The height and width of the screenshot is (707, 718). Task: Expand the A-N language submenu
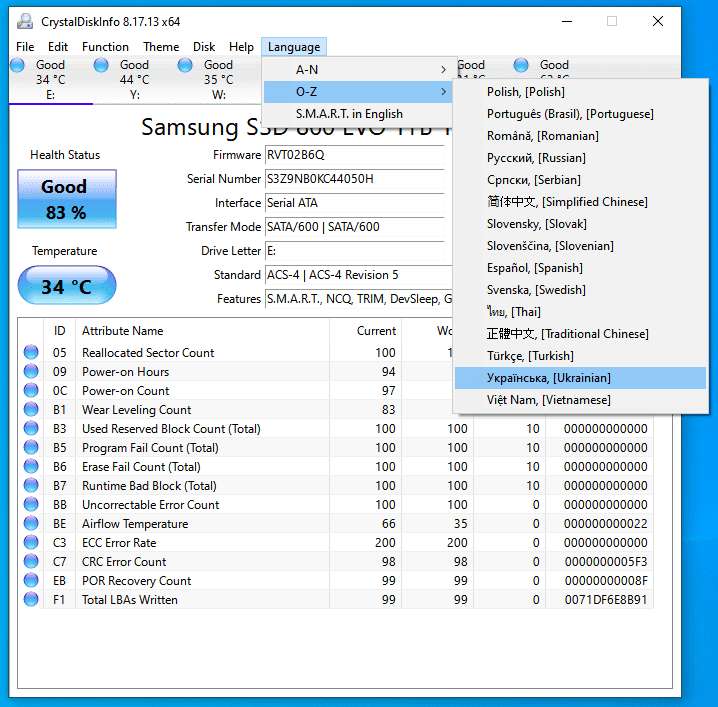(x=358, y=70)
